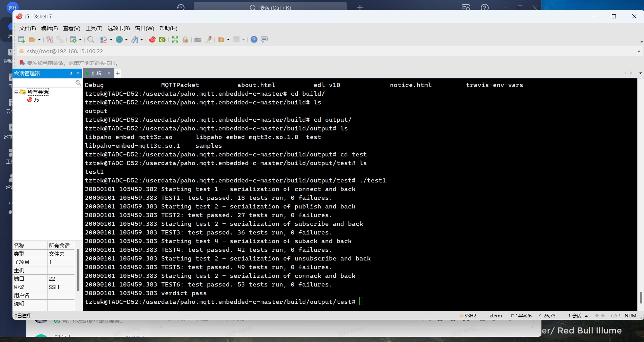The width and height of the screenshot is (644, 342).
Task: Click the font settings icon
Action: (x=134, y=40)
